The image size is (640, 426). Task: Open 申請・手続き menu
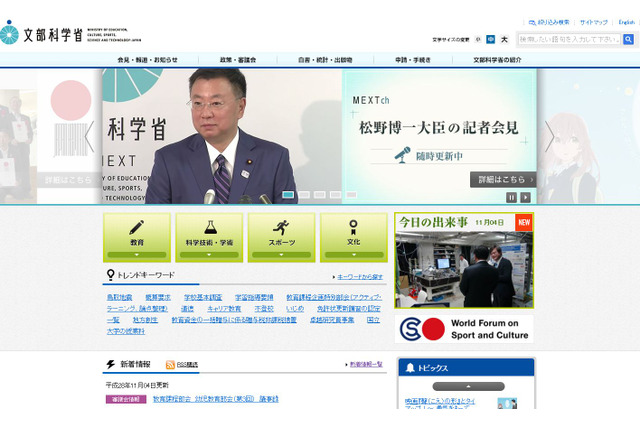coord(412,60)
